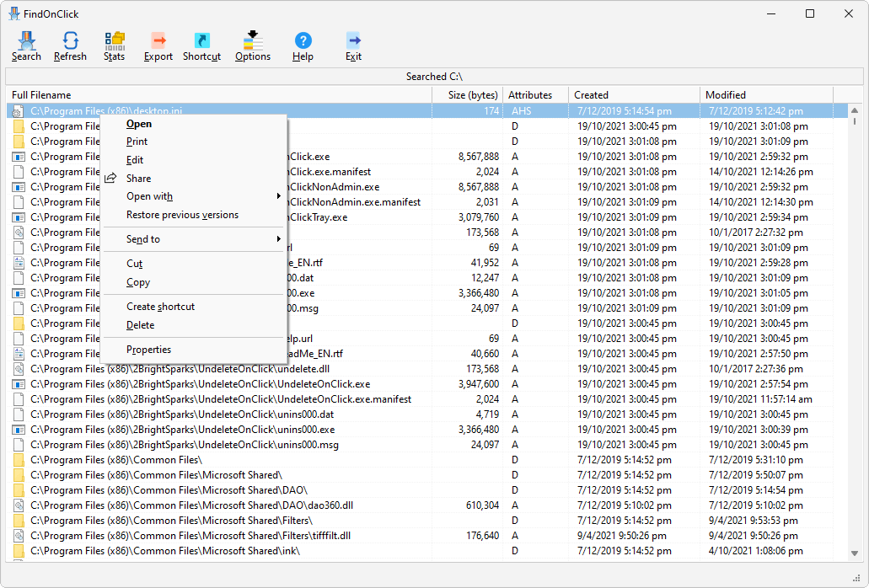Expand the 'Open with' submenu arrow
The image size is (869, 588).
point(278,196)
